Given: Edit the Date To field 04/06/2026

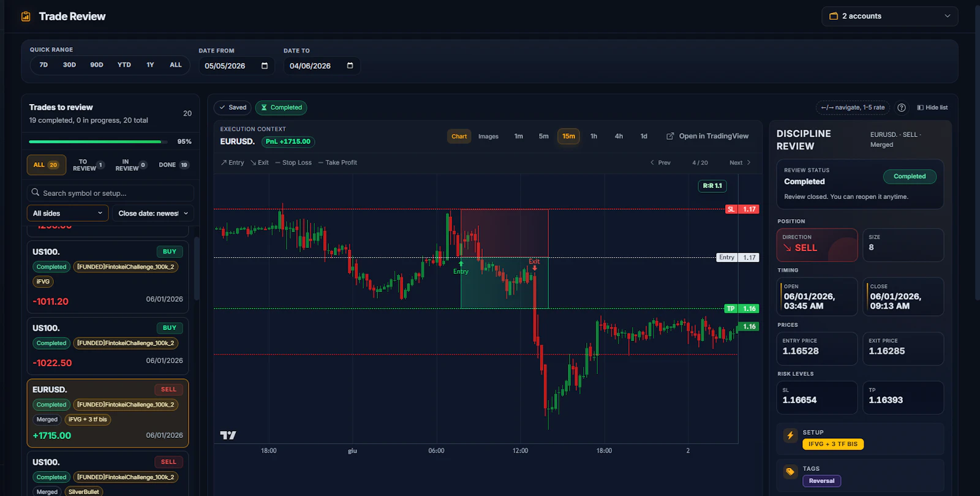Looking at the screenshot, I should pos(322,66).
